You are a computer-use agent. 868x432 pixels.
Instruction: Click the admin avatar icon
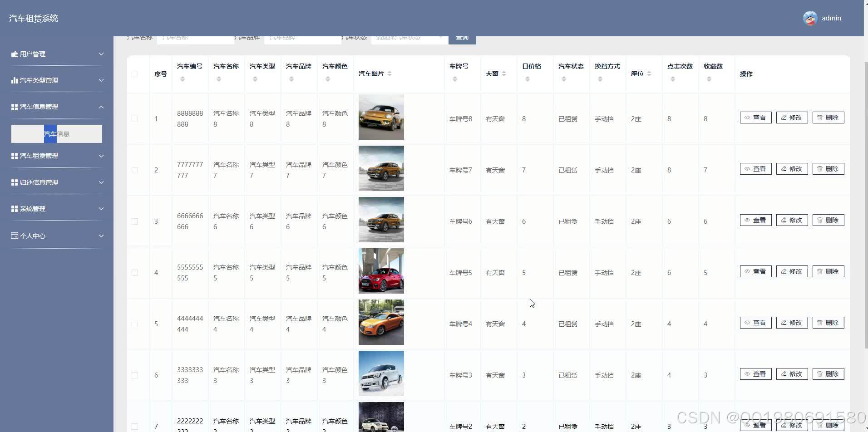point(810,18)
